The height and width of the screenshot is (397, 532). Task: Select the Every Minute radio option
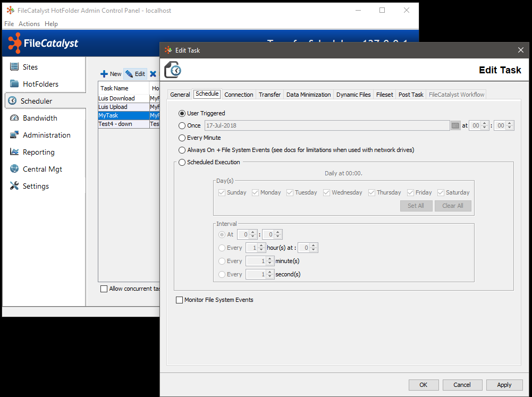pyautogui.click(x=182, y=138)
